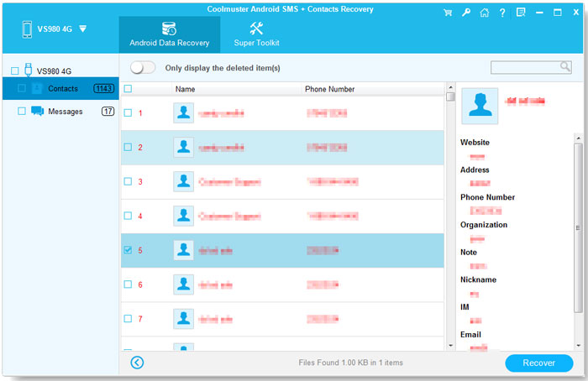Sort by Phone Number column header

pos(329,89)
